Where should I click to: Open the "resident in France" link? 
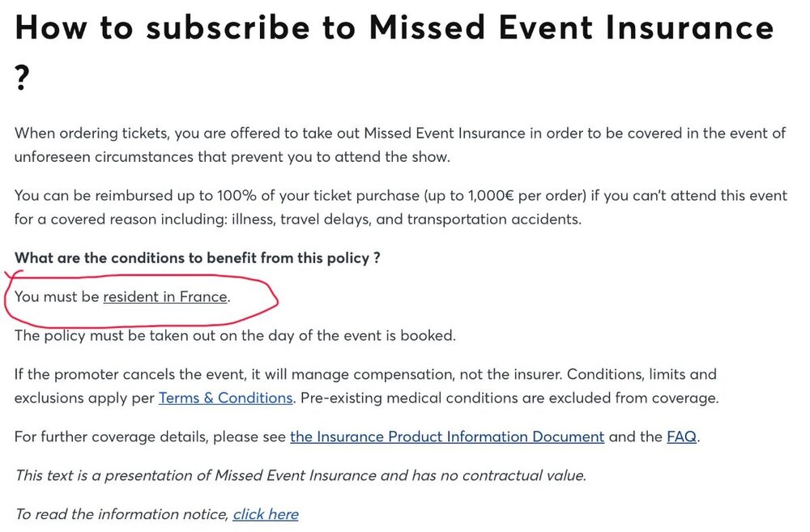pyautogui.click(x=165, y=297)
